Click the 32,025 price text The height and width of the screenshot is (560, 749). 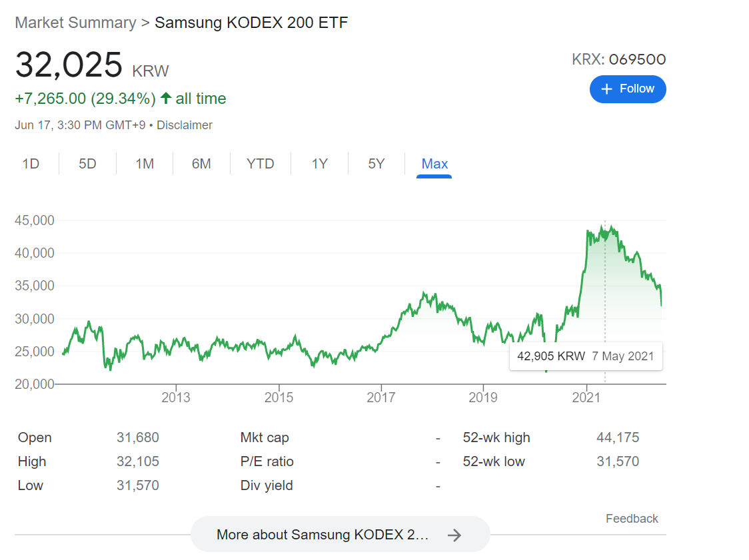click(x=69, y=65)
